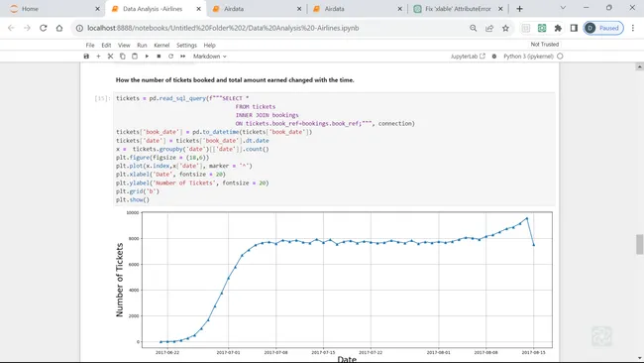Run the selected cell with the play icon
644x363 pixels.
tap(147, 57)
